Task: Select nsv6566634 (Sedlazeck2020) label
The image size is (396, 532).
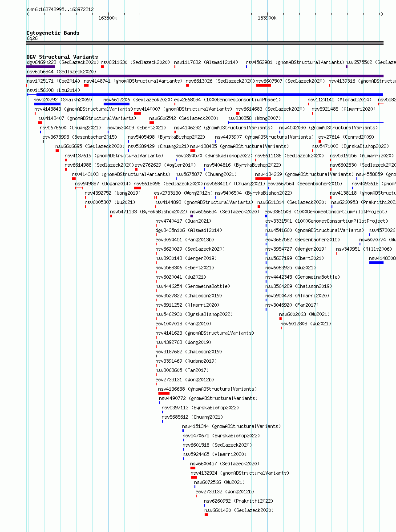Action: pos(225,212)
